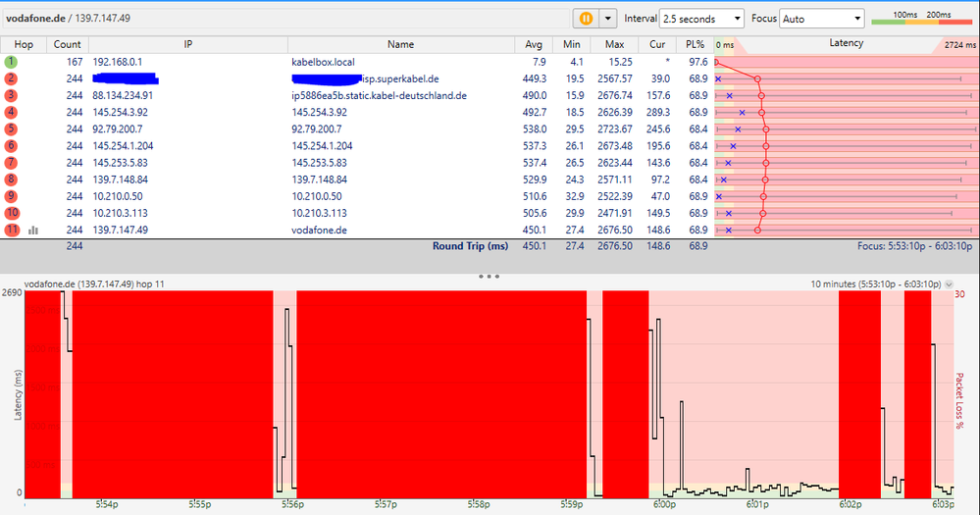Viewport: 980px width, 515px height.
Task: Sort by the Hop column header
Action: 24,44
